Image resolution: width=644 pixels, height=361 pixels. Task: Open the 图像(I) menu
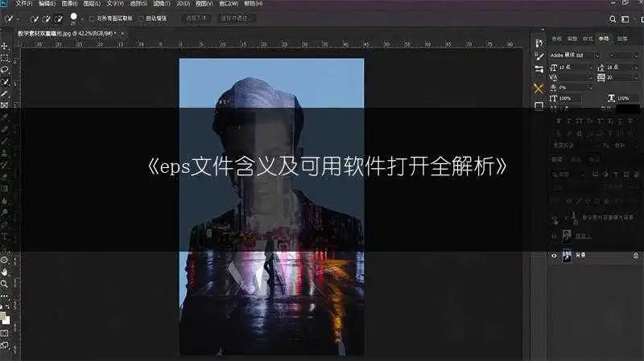point(69,3)
